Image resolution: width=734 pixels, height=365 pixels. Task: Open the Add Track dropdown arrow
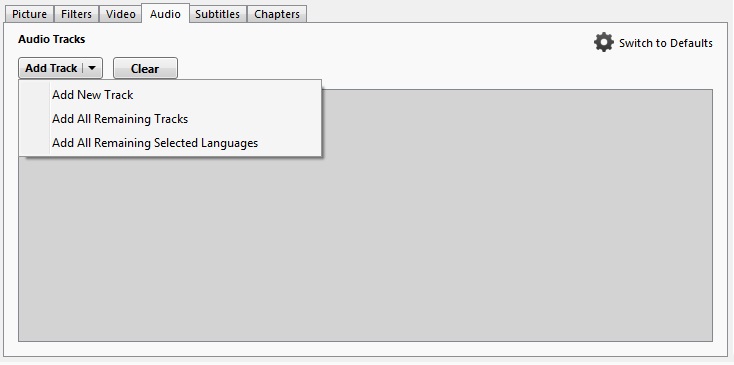point(92,68)
